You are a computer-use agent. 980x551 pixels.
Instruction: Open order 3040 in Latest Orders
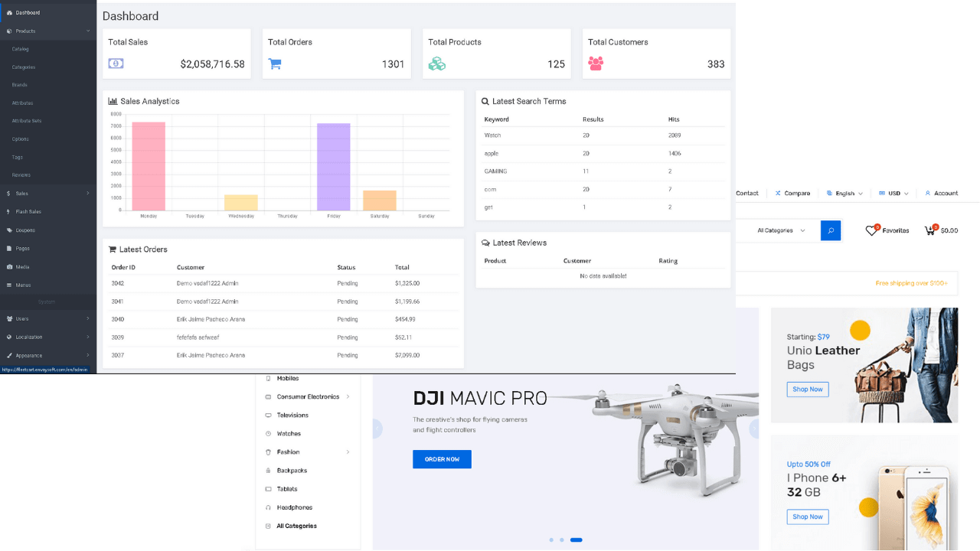coord(283,319)
